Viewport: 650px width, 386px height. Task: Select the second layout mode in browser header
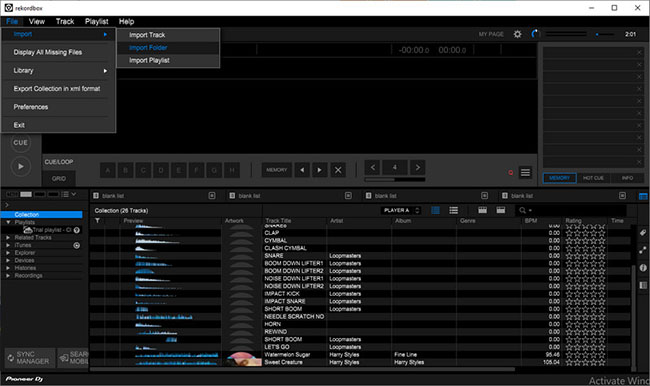pyautogui.click(x=26, y=194)
